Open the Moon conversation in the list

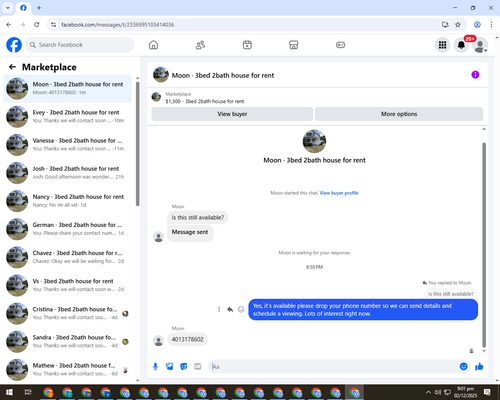click(x=67, y=88)
